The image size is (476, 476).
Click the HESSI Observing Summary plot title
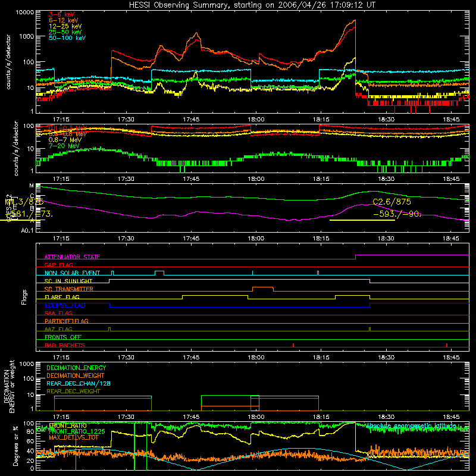point(252,5)
